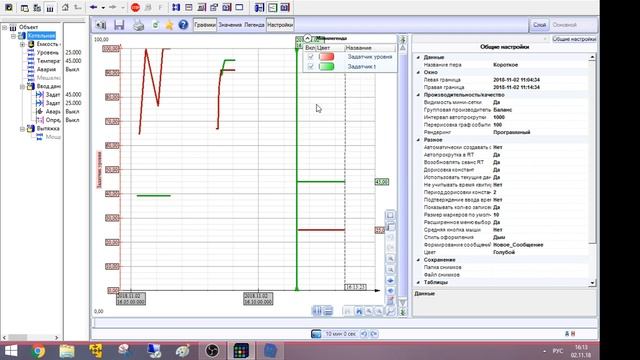The width and height of the screenshot is (640, 360).
Task: Collapse the Разное settings section
Action: point(418,140)
